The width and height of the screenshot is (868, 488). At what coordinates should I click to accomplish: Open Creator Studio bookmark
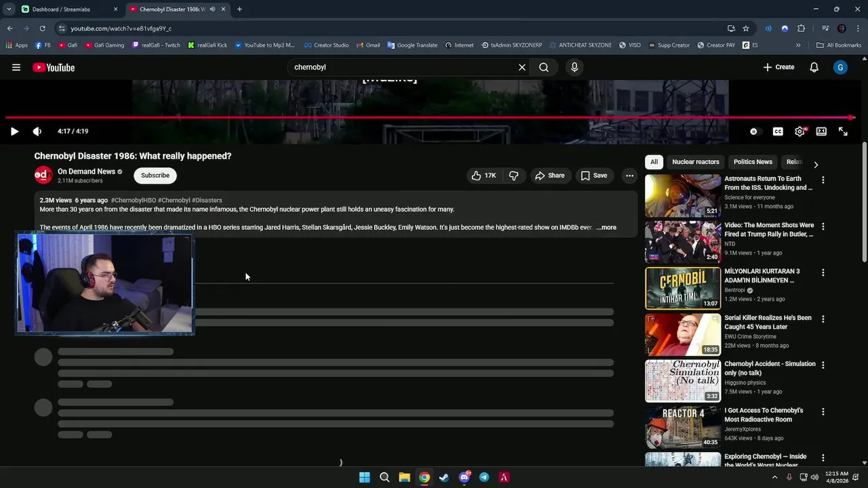click(326, 45)
